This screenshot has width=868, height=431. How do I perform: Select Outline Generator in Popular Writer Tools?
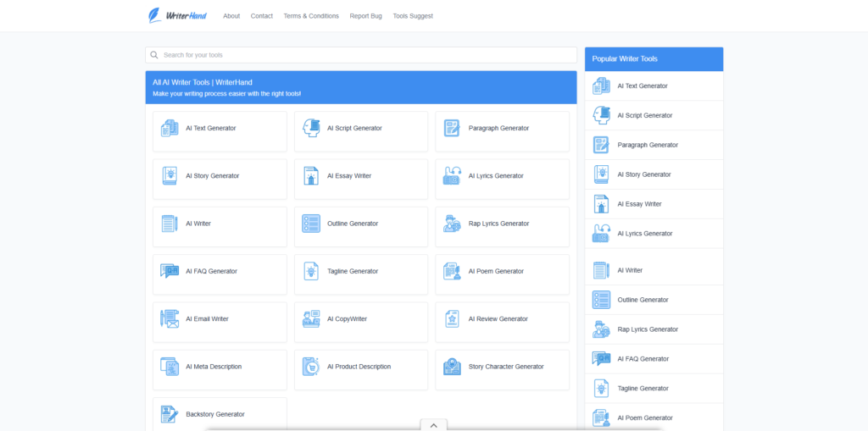643,300
